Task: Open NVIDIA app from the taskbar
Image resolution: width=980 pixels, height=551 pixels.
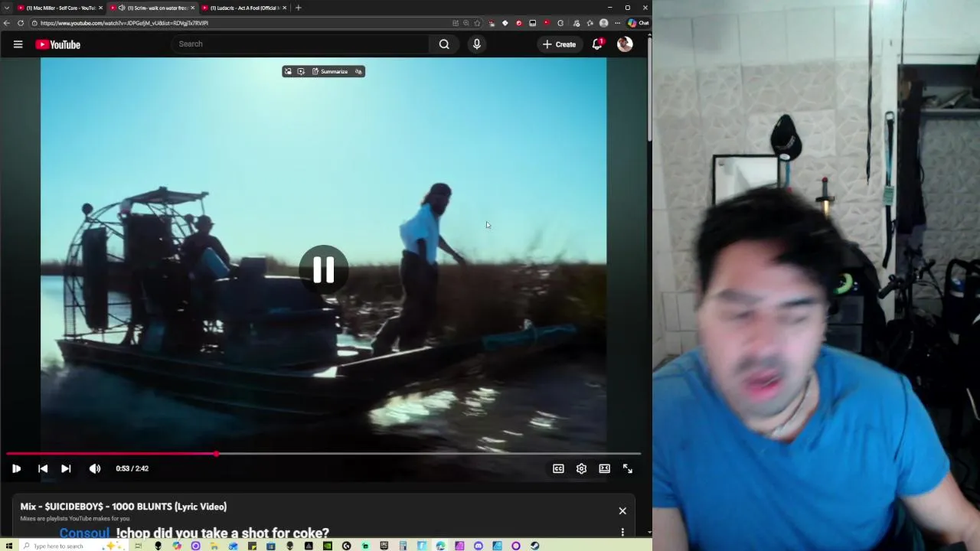Action: pos(328,546)
